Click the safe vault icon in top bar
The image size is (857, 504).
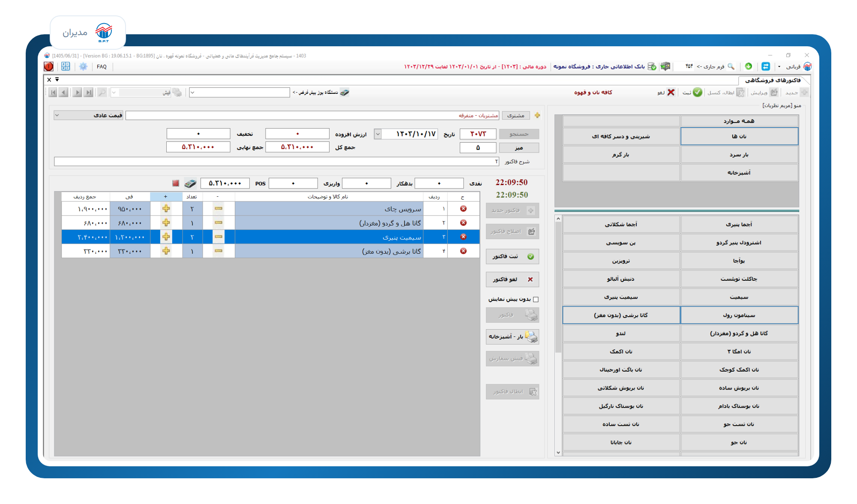665,66
